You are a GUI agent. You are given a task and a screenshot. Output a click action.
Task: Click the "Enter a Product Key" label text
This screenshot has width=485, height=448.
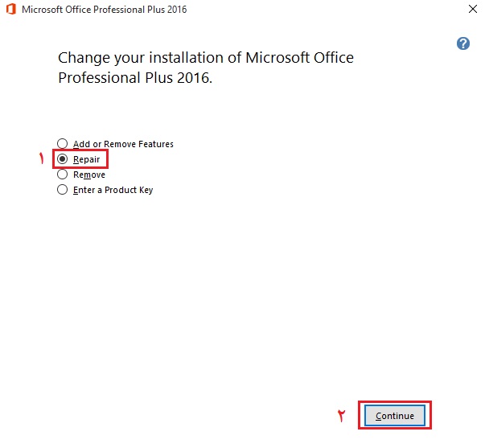113,190
